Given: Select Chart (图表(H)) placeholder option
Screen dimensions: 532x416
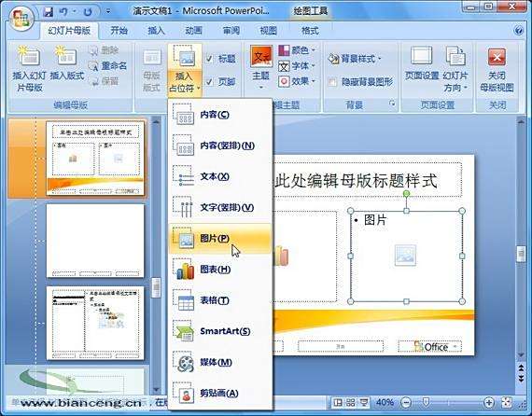Looking at the screenshot, I should pyautogui.click(x=220, y=270).
